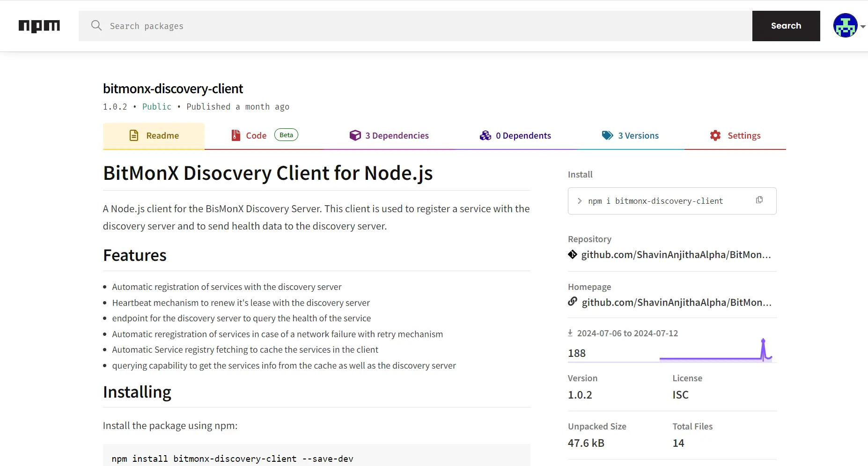Click the install prompt chevron icon
868x466 pixels.
tap(580, 201)
